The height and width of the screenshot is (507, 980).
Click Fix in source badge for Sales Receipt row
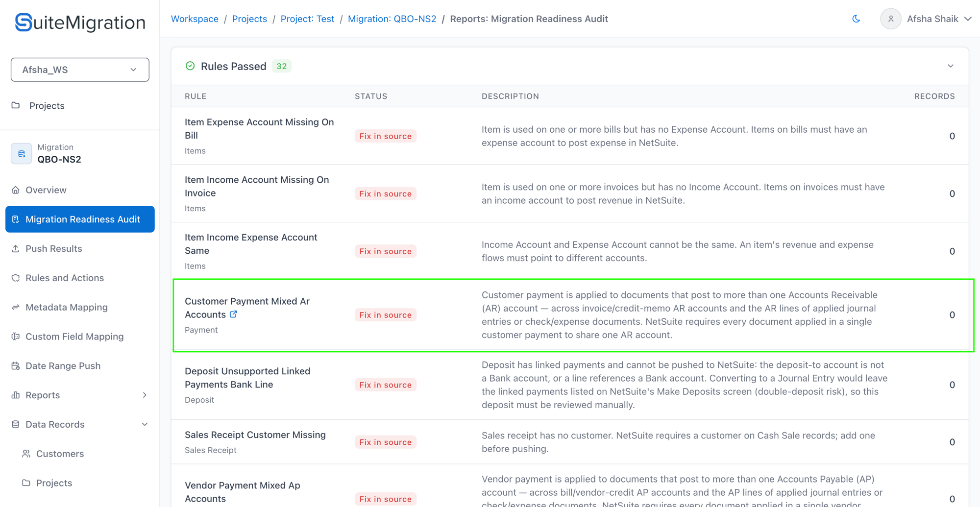coord(386,442)
